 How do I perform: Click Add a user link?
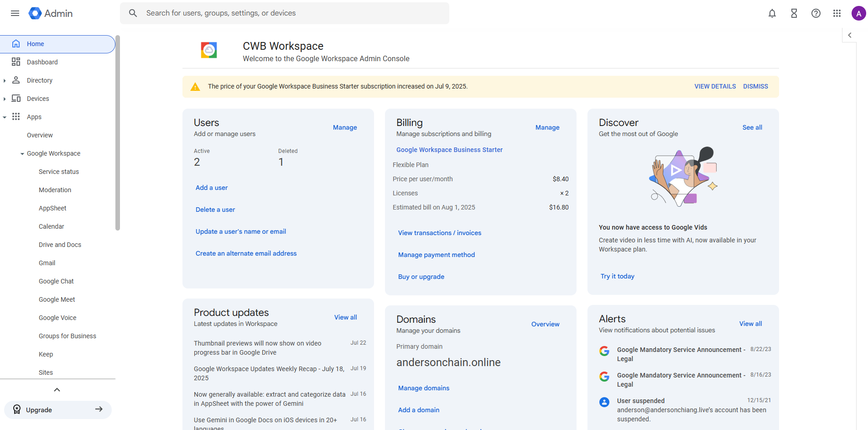(212, 188)
